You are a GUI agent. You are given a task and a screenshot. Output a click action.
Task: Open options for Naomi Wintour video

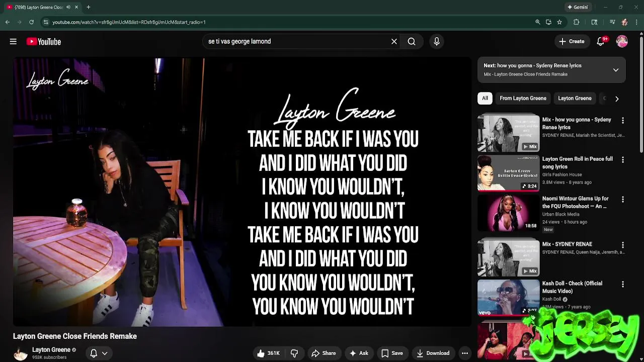623,200
